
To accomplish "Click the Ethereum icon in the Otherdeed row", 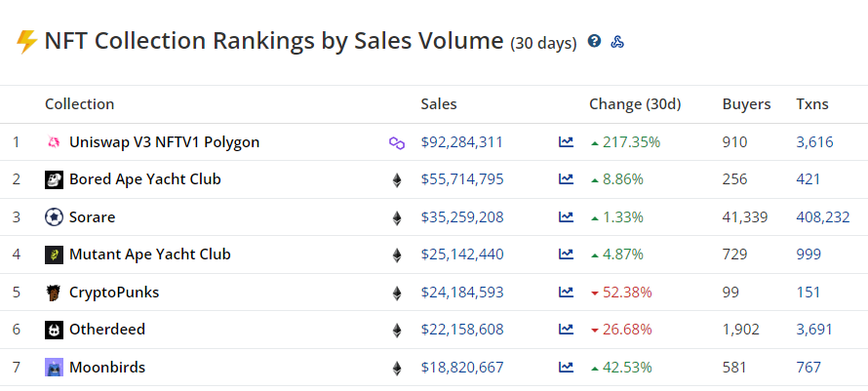I will (x=397, y=331).
